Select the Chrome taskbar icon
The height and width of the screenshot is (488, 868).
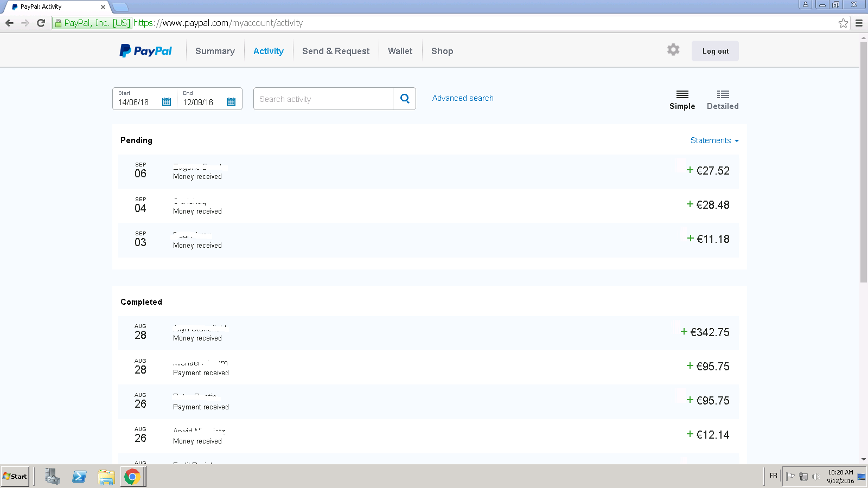(x=132, y=477)
